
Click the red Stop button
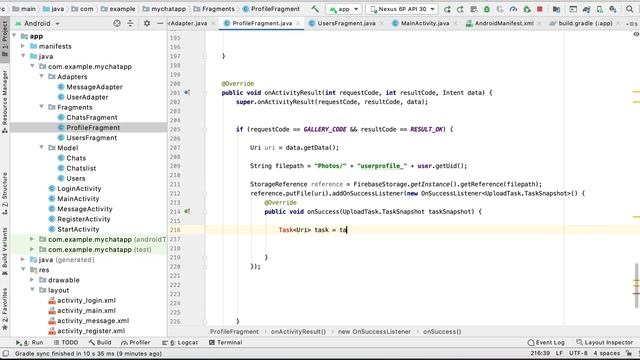(x=540, y=9)
